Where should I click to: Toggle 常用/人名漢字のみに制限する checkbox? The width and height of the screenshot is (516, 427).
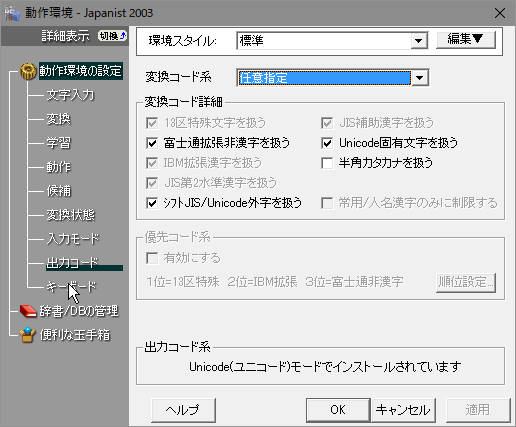327,203
